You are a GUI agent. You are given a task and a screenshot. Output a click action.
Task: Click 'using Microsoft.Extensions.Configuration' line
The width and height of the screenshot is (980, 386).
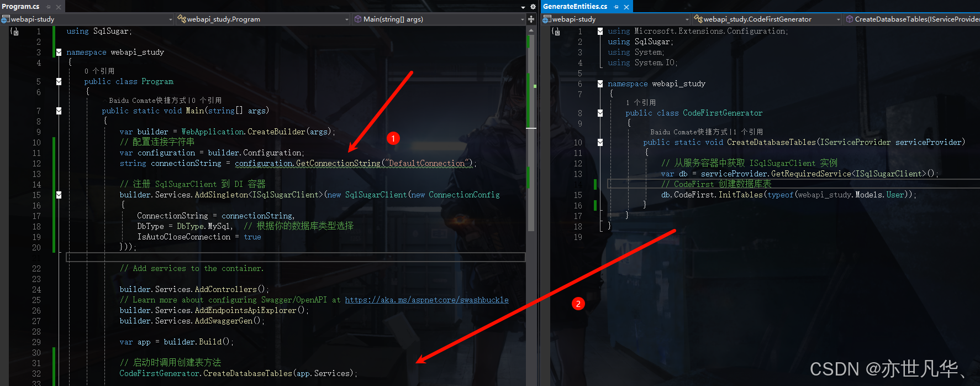coord(698,32)
